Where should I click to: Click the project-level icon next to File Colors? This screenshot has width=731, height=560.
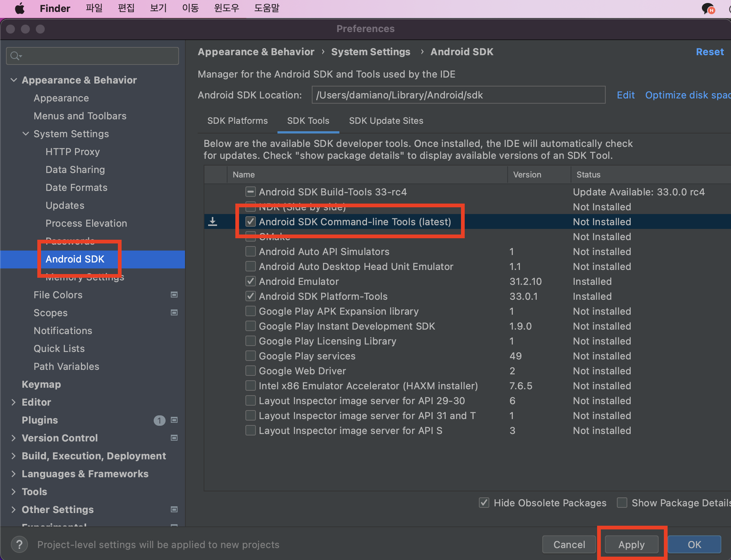pos(174,295)
